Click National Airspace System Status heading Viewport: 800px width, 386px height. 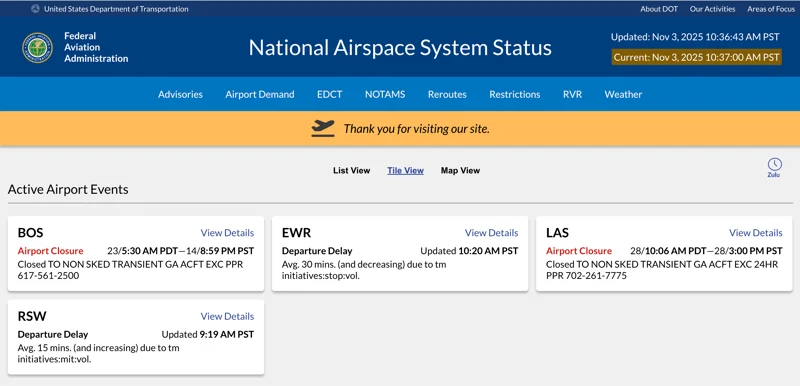400,47
